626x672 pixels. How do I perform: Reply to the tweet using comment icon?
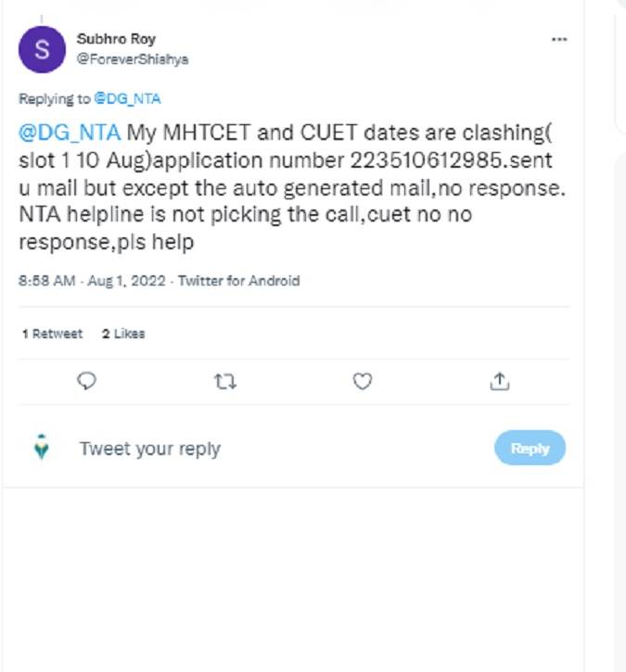pyautogui.click(x=88, y=381)
